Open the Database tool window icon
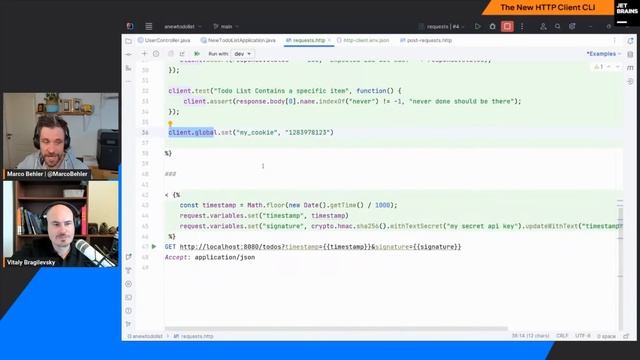The height and width of the screenshot is (360, 640). point(631,54)
